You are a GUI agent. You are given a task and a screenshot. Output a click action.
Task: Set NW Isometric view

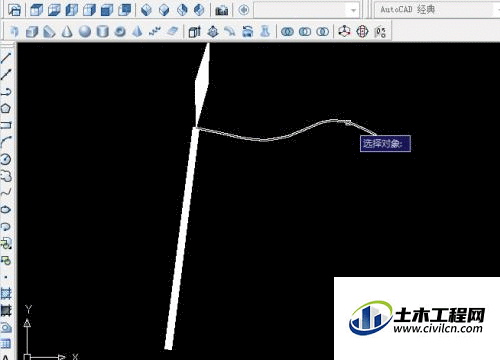[199, 10]
